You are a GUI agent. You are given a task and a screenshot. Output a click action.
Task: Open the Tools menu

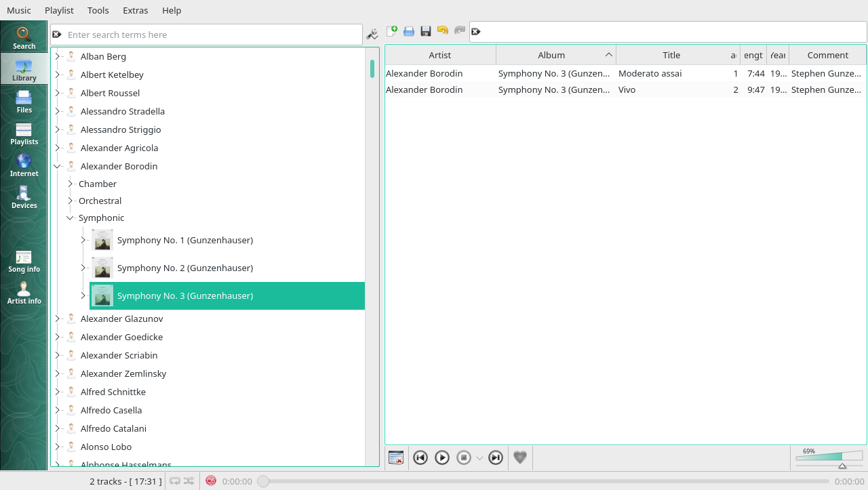tap(98, 10)
